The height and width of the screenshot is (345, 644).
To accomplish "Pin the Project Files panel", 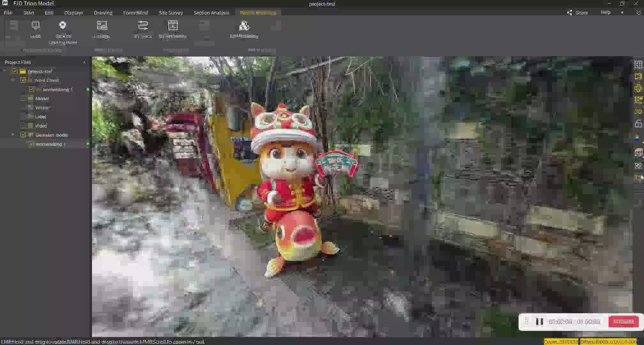I will click(84, 62).
